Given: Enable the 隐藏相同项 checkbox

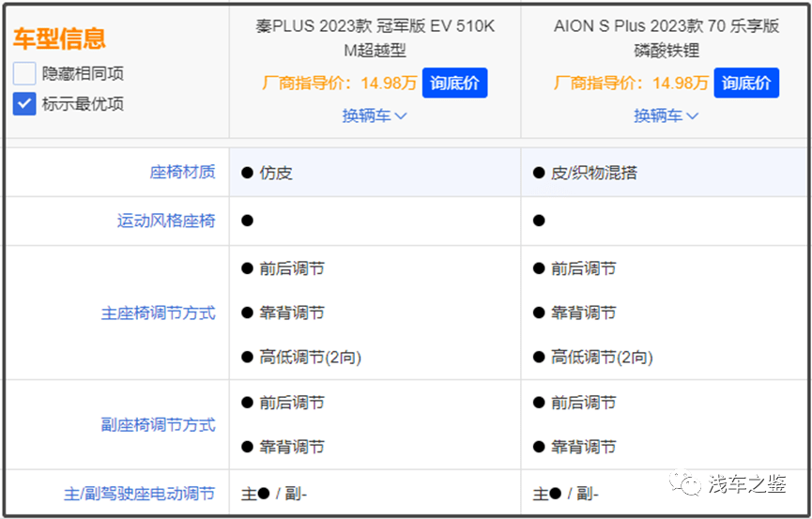Looking at the screenshot, I should [24, 73].
